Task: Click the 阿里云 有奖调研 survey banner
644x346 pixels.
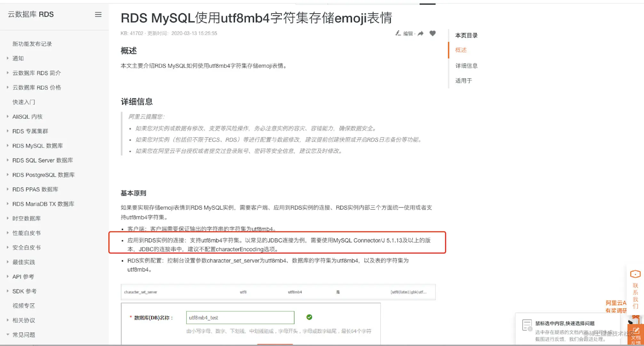Action: pos(616,307)
